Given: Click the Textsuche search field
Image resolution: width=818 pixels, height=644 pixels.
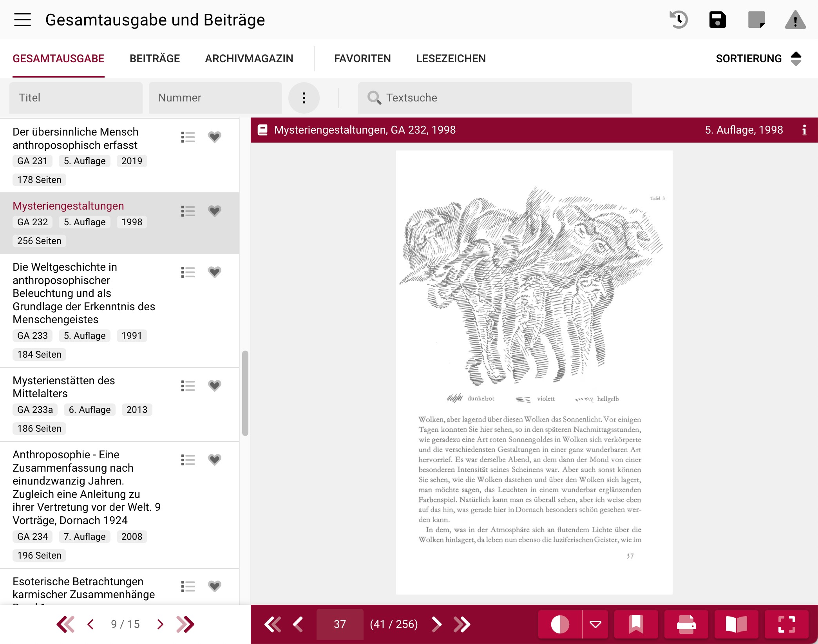Looking at the screenshot, I should coord(495,98).
